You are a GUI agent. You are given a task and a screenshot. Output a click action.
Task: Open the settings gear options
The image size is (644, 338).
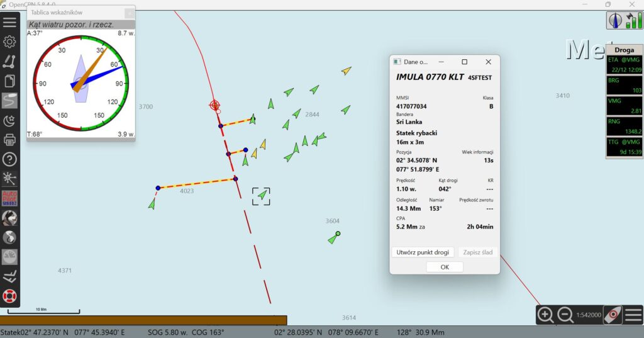coord(9,42)
